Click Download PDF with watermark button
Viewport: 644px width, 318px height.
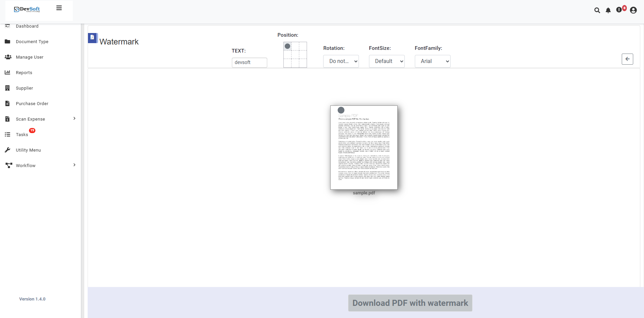click(x=410, y=303)
